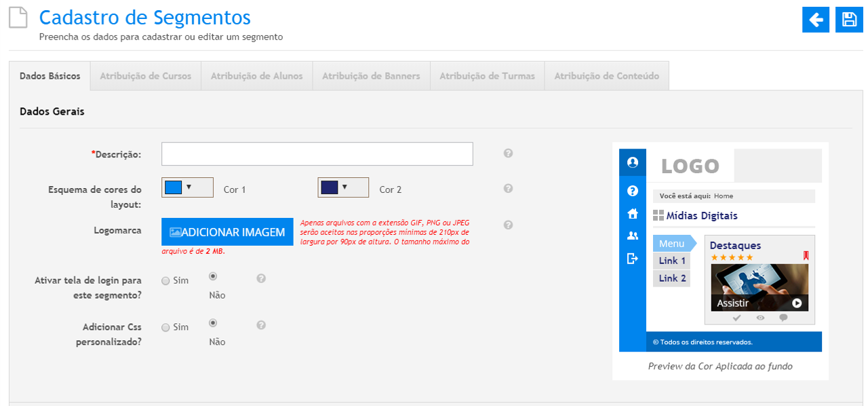This screenshot has width=868, height=406.
Task: Go to Atribuição de Banners tab
Action: click(x=371, y=76)
